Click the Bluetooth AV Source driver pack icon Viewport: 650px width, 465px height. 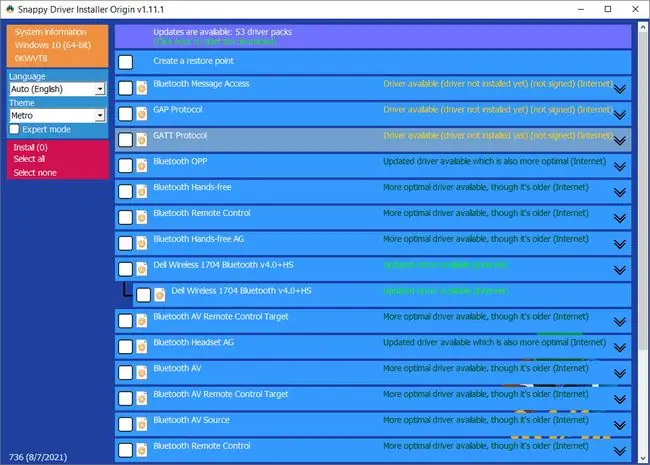(x=142, y=424)
